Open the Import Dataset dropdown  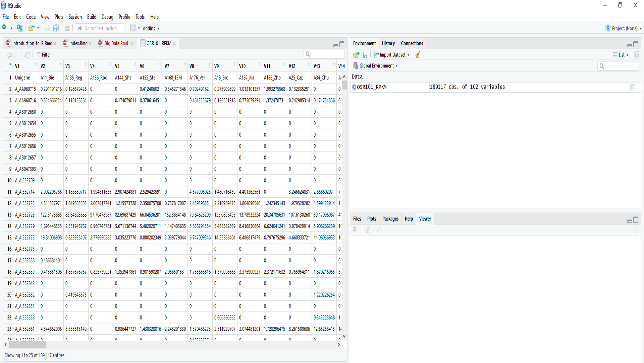point(391,55)
